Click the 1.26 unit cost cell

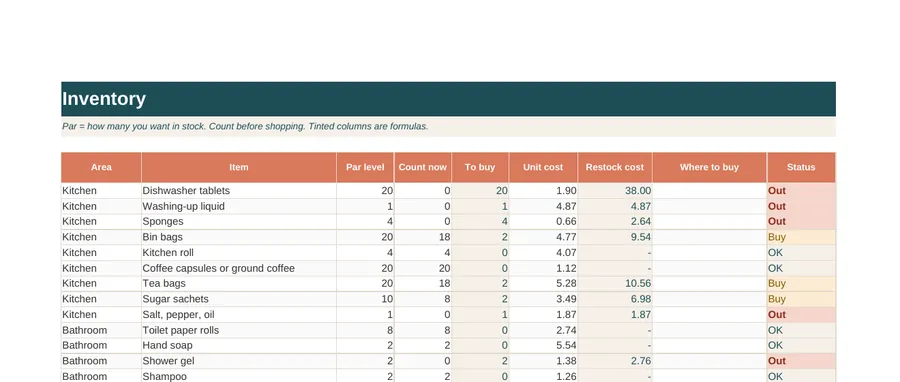[543, 376]
